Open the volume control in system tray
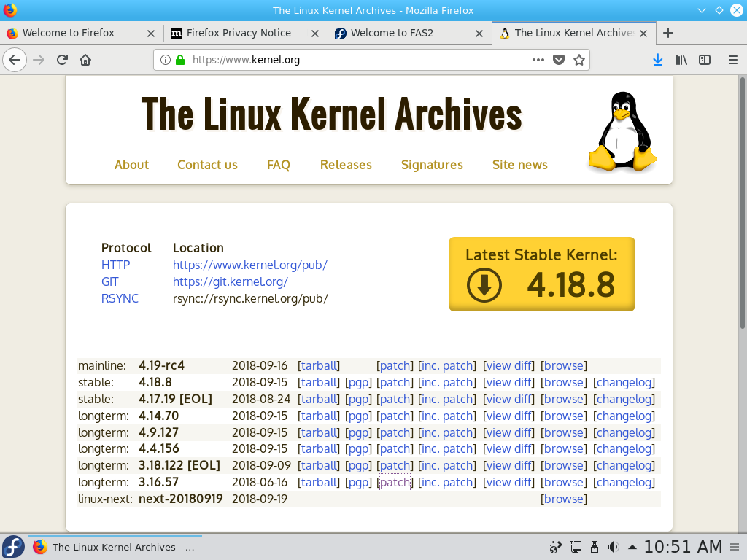 (x=613, y=547)
